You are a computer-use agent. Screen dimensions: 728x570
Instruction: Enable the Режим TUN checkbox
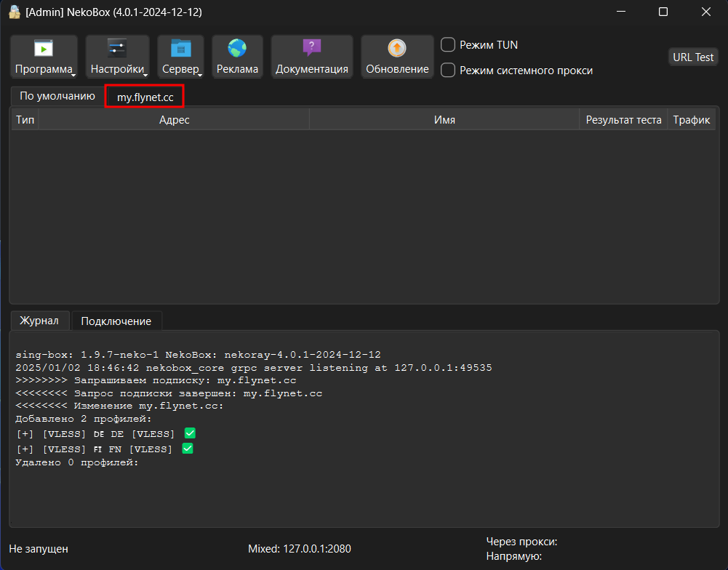[449, 45]
